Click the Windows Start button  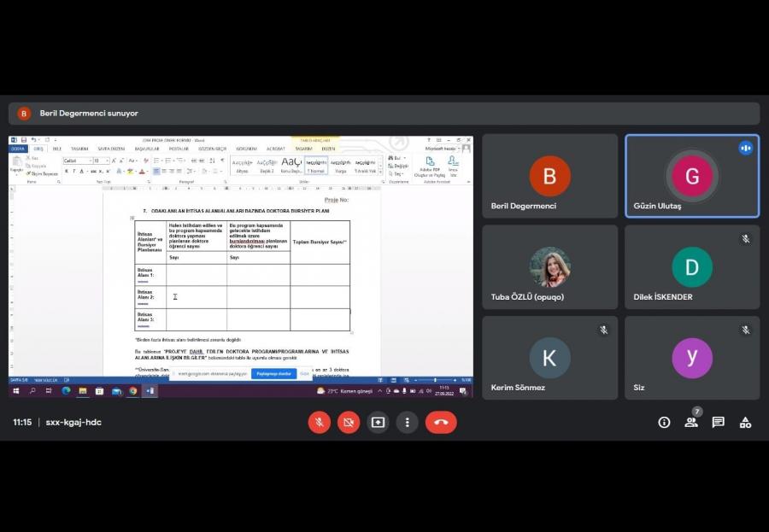16,391
